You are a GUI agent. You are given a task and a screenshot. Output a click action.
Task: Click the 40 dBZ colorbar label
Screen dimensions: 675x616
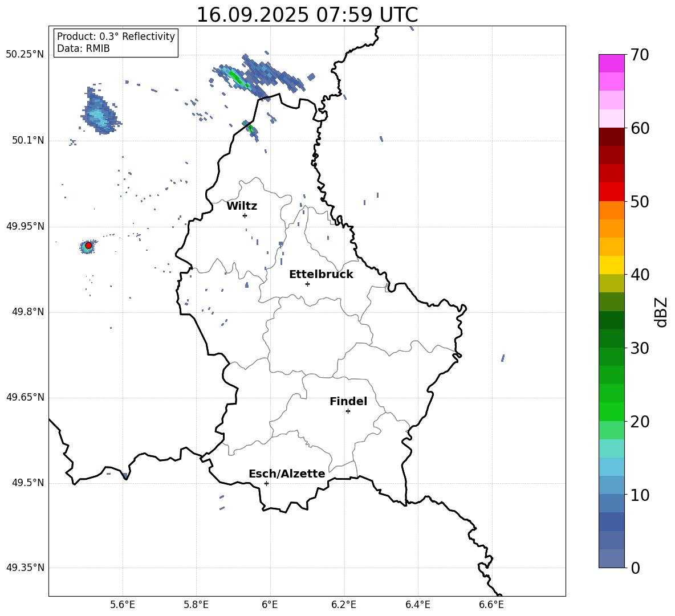pyautogui.click(x=640, y=275)
